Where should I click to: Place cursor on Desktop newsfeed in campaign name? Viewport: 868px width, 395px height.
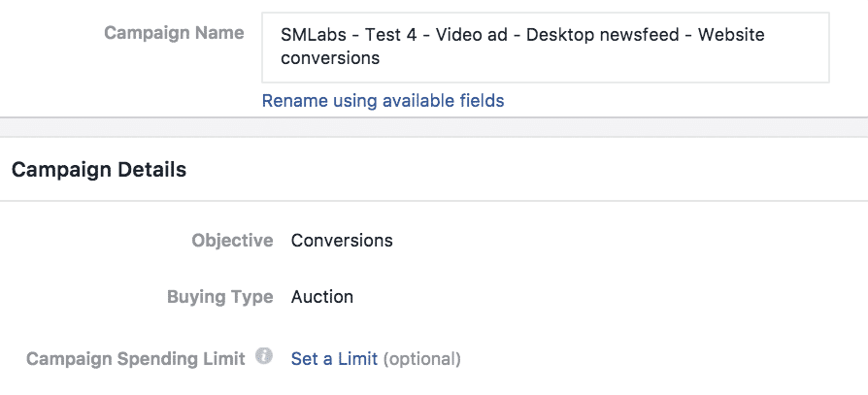point(602,35)
